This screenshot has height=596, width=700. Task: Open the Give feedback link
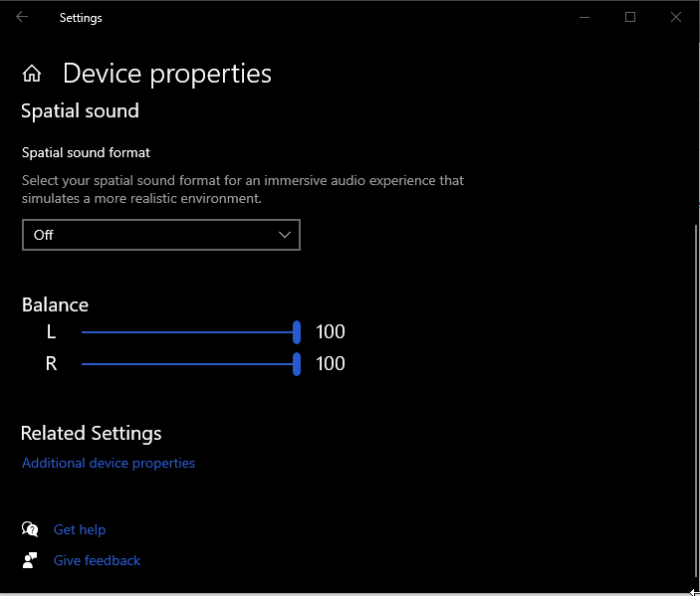97,560
